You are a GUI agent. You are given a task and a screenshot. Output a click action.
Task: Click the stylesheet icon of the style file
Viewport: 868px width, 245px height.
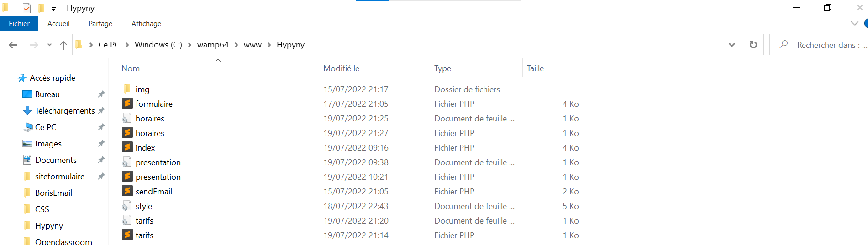(126, 206)
